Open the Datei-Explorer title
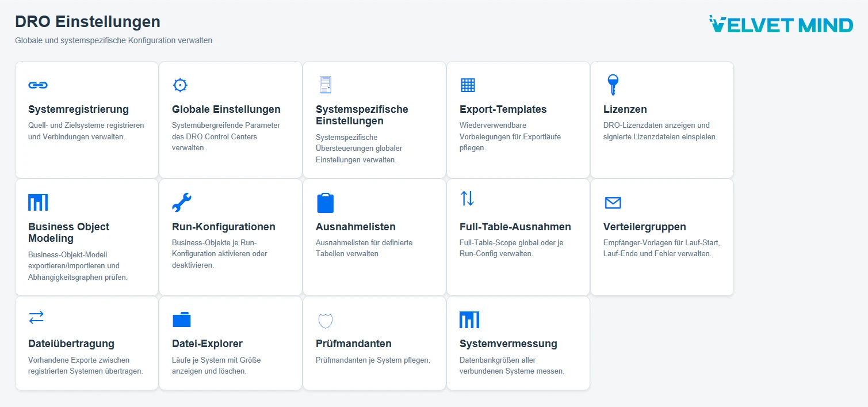 (x=208, y=344)
